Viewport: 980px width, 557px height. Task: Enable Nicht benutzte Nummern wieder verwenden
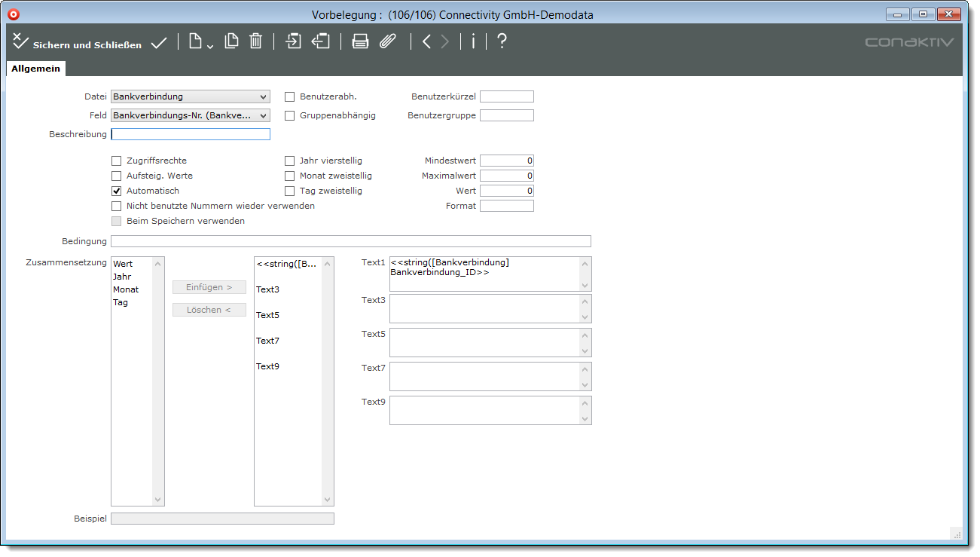[117, 206]
